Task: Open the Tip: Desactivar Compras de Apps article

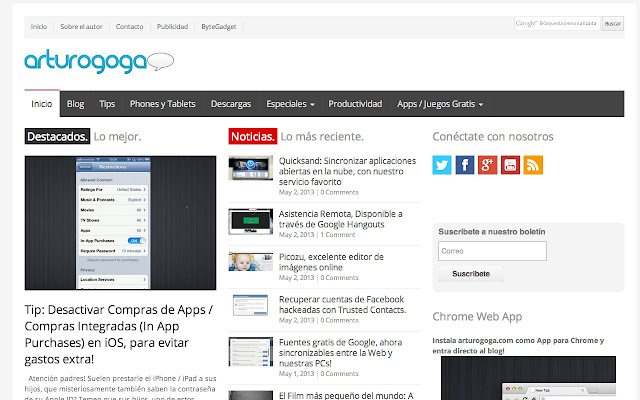Action: tap(119, 334)
